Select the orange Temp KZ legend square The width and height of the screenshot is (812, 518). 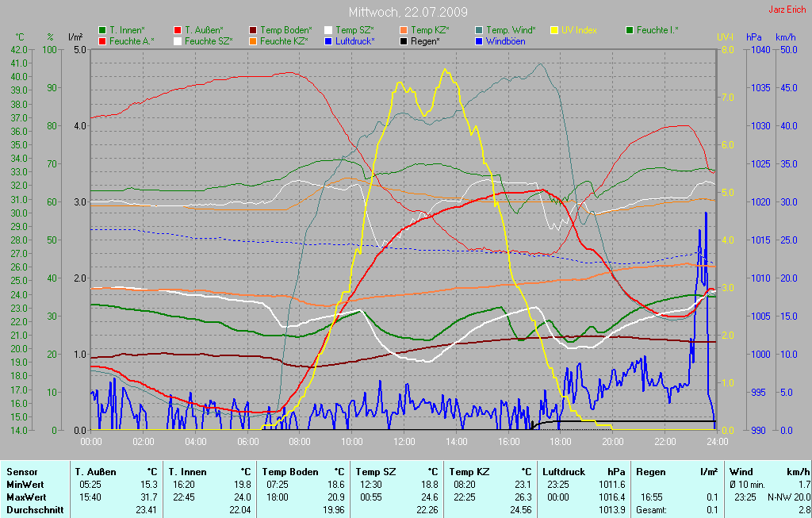tap(404, 30)
